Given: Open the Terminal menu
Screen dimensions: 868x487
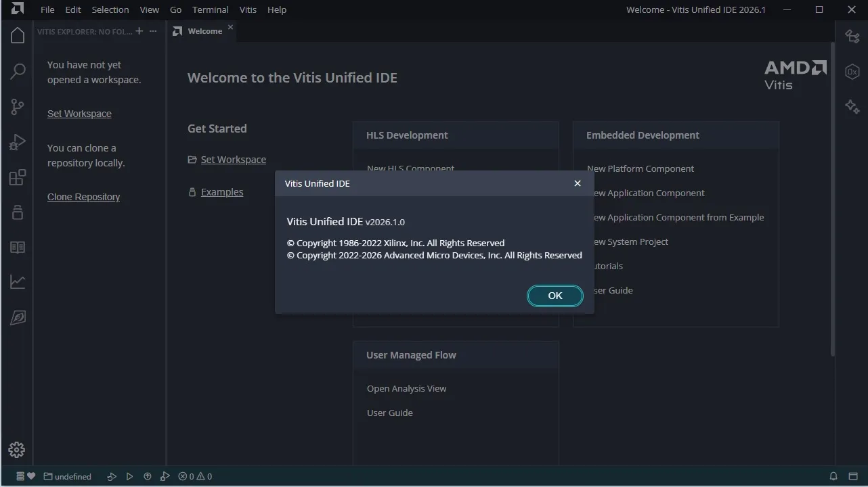Looking at the screenshot, I should coord(211,9).
